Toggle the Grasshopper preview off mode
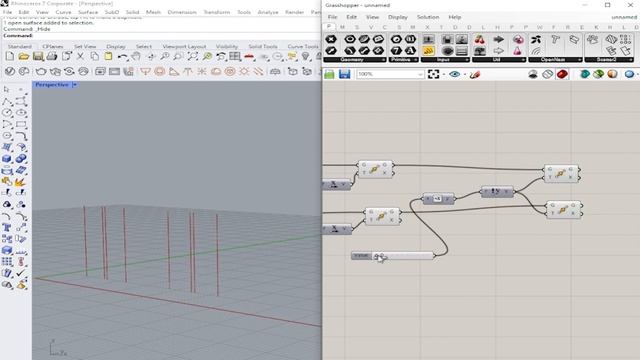This screenshot has width=640, height=360. tap(533, 74)
